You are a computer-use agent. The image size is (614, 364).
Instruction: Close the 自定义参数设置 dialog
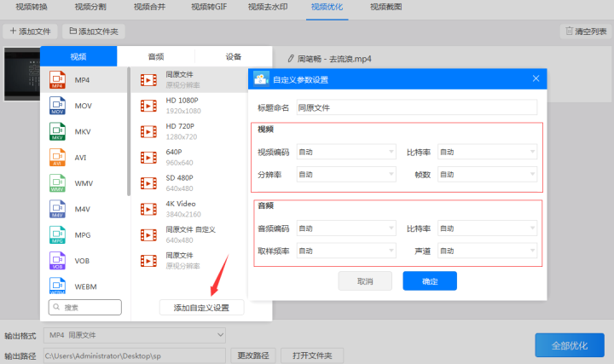click(x=536, y=78)
